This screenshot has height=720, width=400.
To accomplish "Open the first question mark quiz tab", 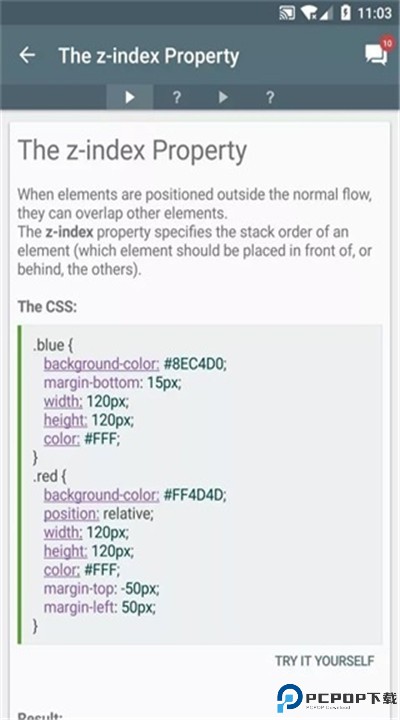I will 176,97.
